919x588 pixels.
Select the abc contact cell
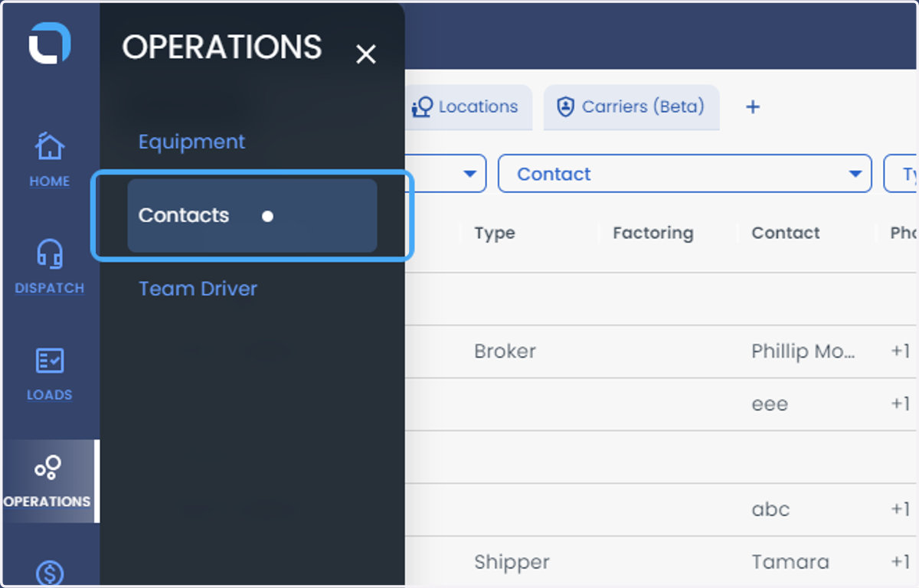tap(770, 509)
